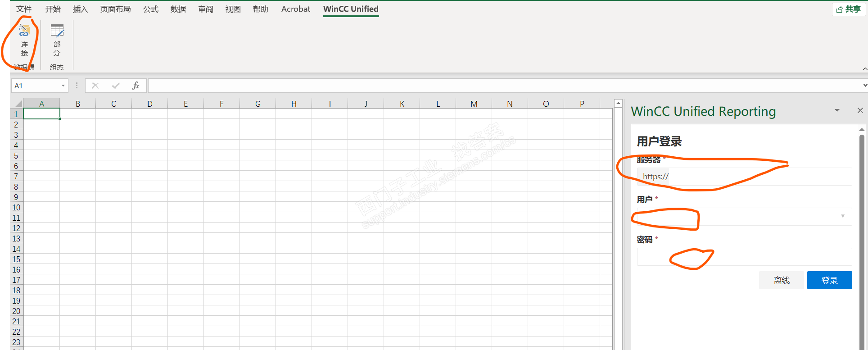Click the 登录 login button

(x=829, y=280)
